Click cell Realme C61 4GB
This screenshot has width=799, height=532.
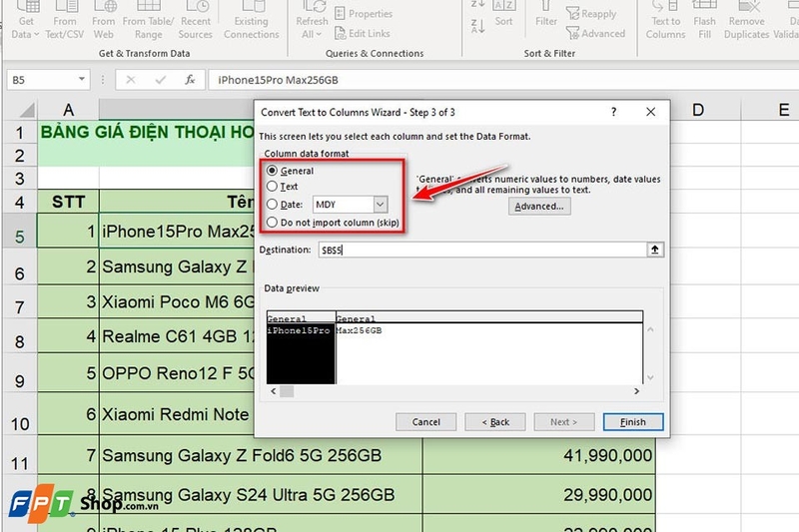177,336
